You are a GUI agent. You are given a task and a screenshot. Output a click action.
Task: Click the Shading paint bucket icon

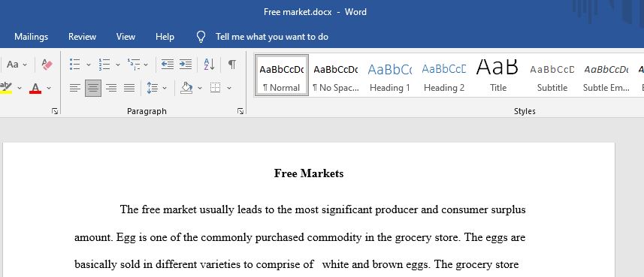[x=187, y=88]
